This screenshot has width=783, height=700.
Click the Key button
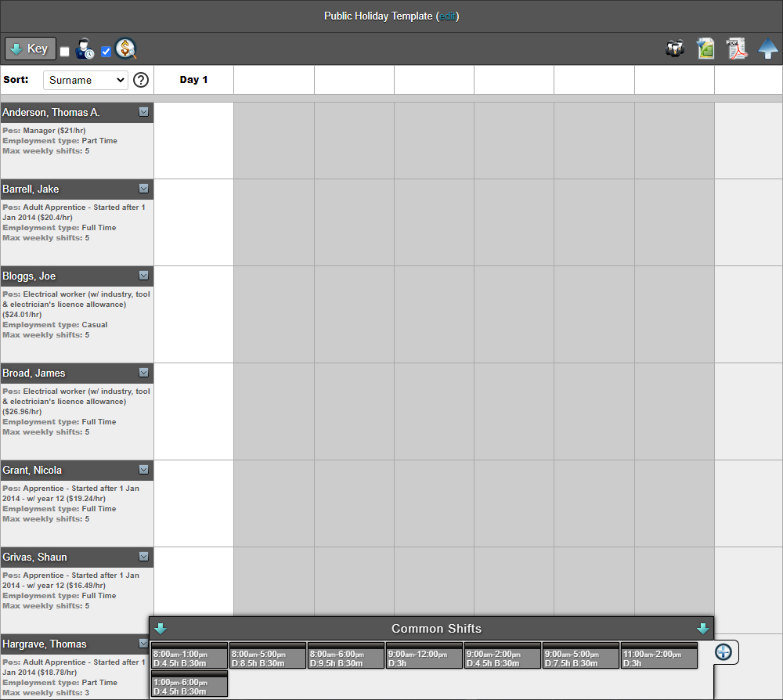click(x=31, y=49)
